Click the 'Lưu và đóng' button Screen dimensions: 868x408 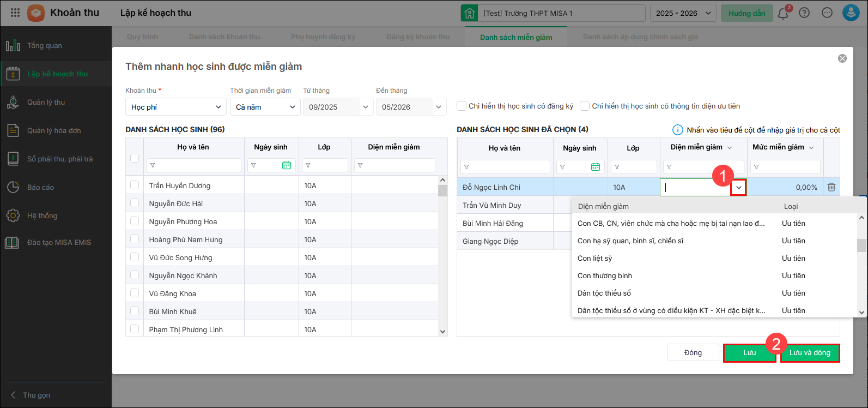810,353
